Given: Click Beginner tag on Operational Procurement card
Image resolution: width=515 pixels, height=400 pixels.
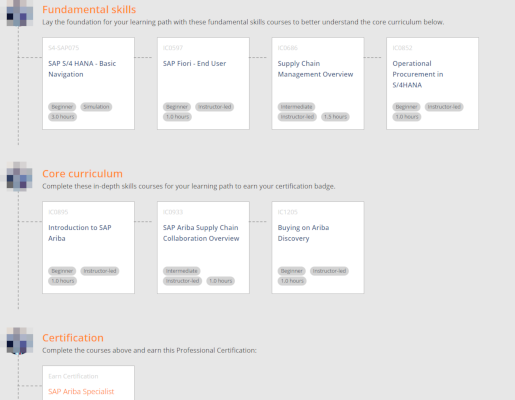Looking at the screenshot, I should (406, 107).
